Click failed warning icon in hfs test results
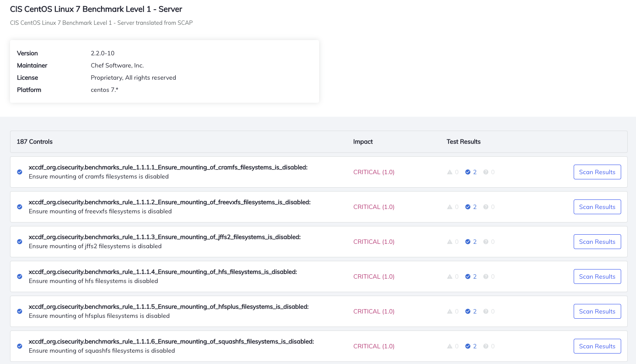The width and height of the screenshot is (636, 364). pos(450,276)
